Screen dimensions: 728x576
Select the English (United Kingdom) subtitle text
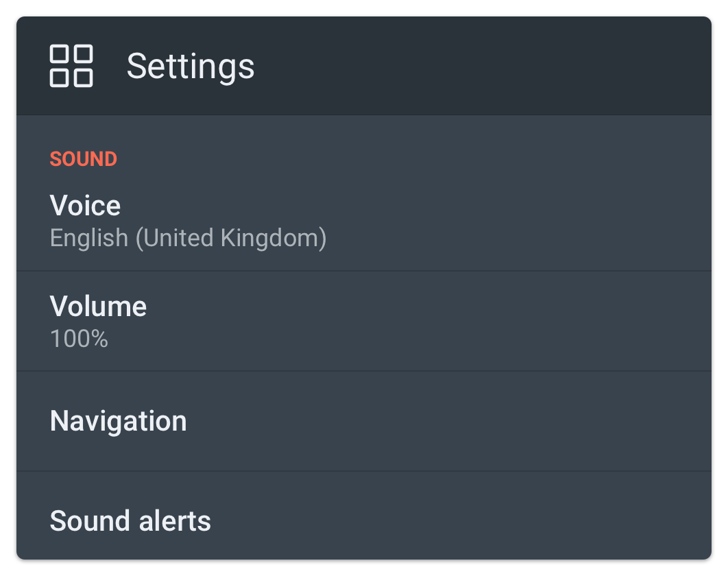pyautogui.click(x=188, y=239)
